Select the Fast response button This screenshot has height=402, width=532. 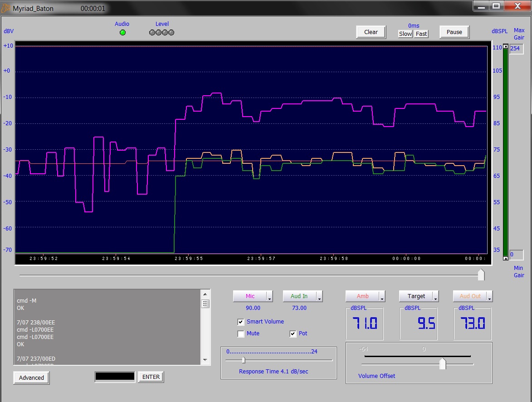tap(421, 34)
